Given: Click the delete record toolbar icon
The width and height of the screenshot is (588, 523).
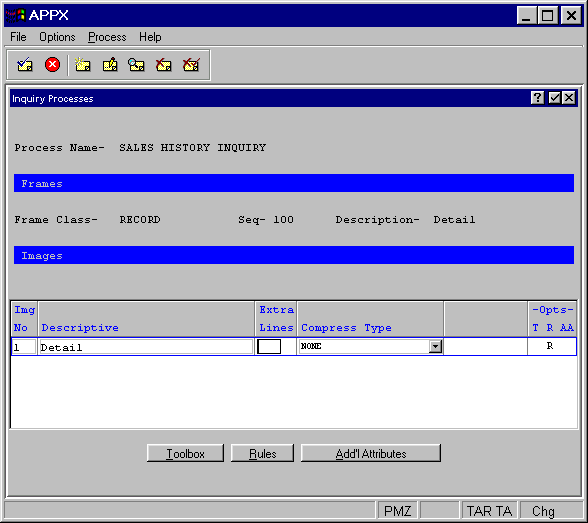Looking at the screenshot, I should (164, 65).
